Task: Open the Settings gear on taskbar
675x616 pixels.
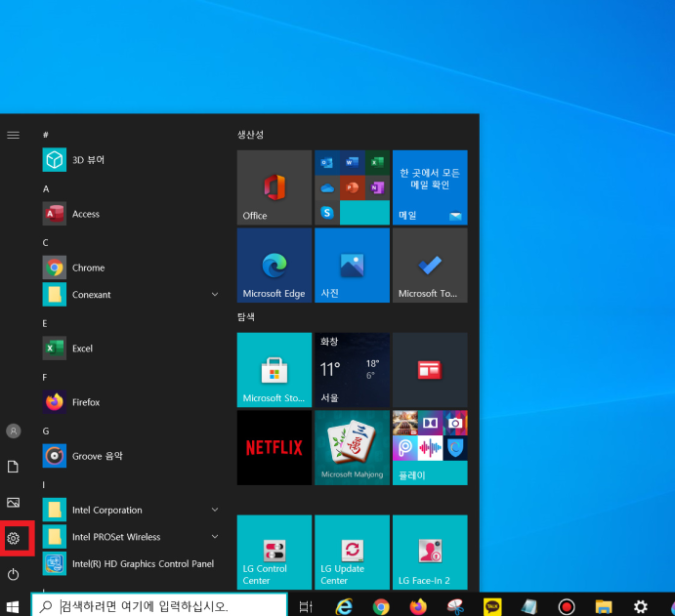Action: (641, 606)
